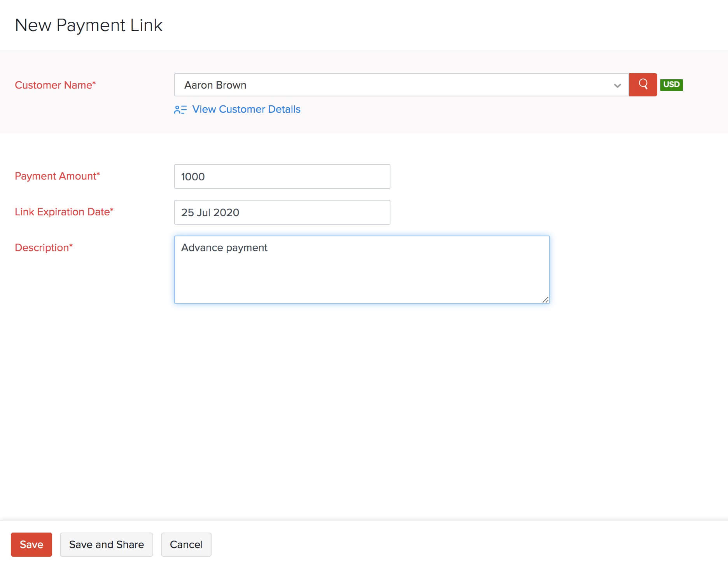This screenshot has width=728, height=566.
Task: Click the Payment Amount label
Action: pos(57,176)
